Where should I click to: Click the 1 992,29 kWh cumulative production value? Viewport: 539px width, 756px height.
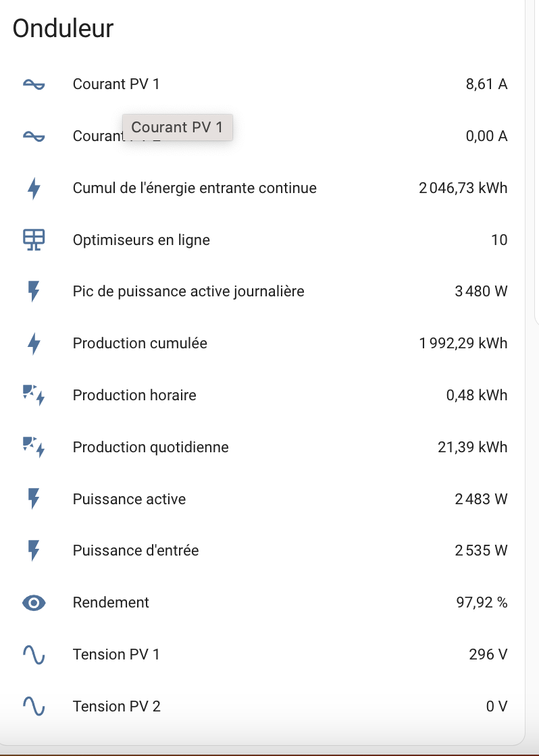click(x=463, y=344)
